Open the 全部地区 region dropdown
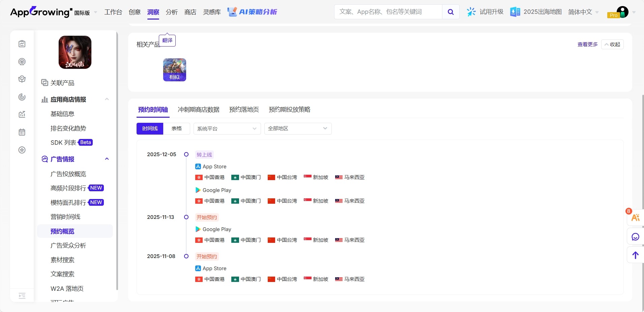The width and height of the screenshot is (644, 312). click(x=298, y=129)
